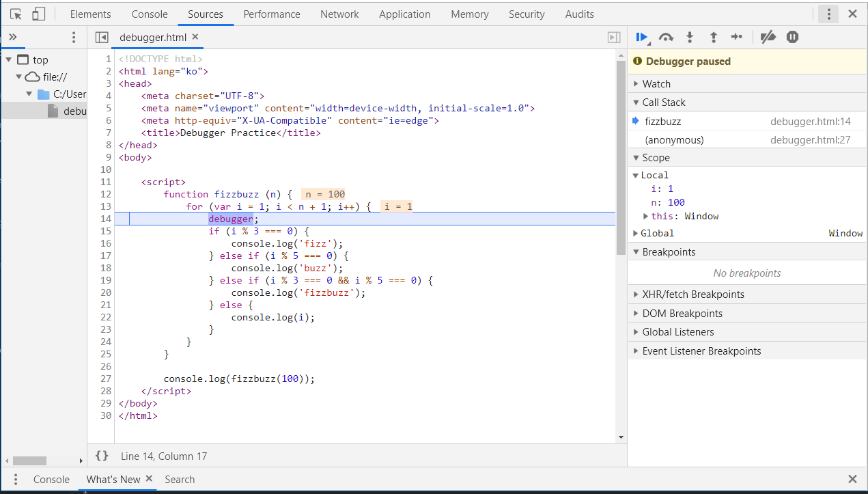The image size is (868, 494).
Task: Expand more navigator tabs chevron
Action: tap(12, 38)
